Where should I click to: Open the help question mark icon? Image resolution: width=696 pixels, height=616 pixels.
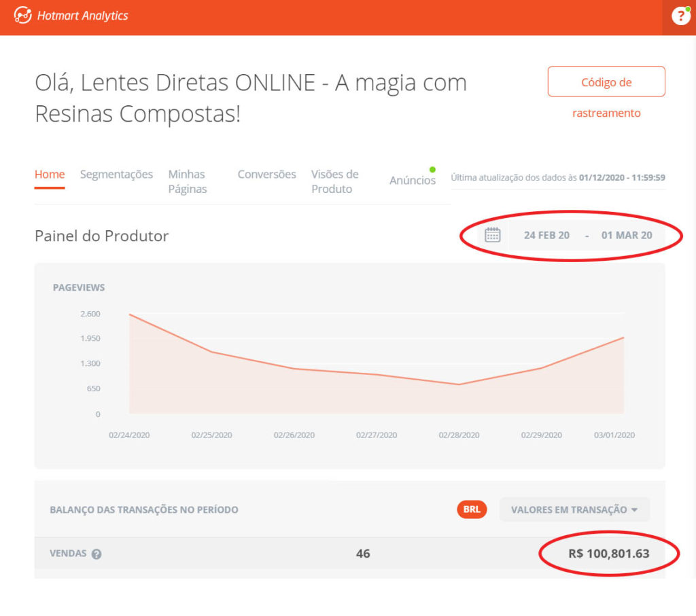click(x=680, y=16)
